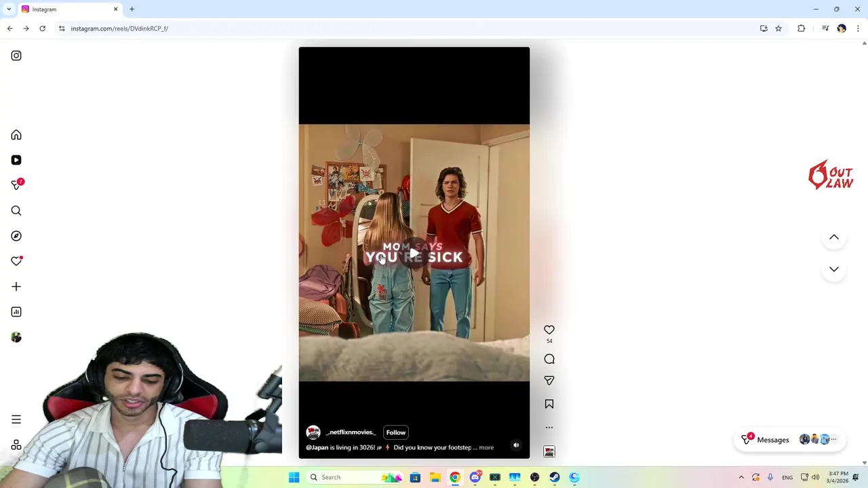Go to previous reel with up chevron
Viewport: 868px width, 488px height.
pyautogui.click(x=834, y=237)
